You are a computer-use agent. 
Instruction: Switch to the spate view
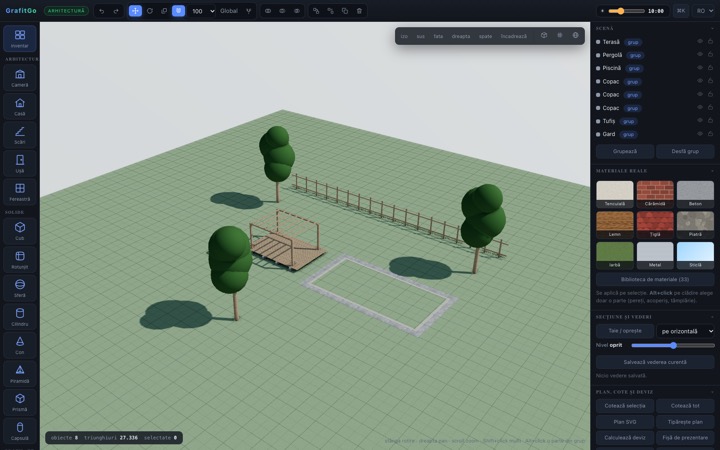pos(485,36)
